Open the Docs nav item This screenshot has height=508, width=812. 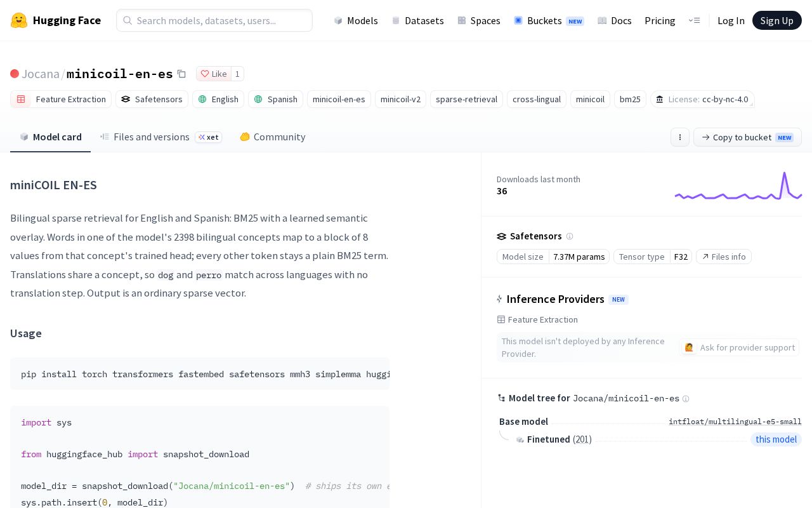615,20
